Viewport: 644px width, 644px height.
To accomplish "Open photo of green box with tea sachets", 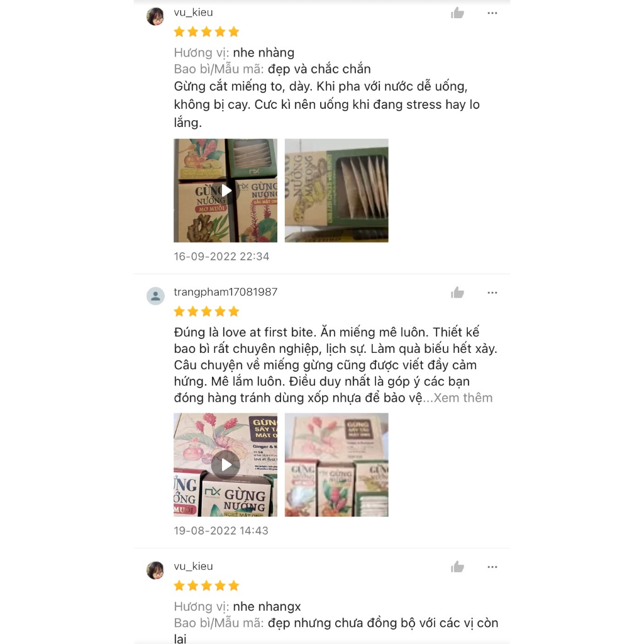I will pyautogui.click(x=336, y=191).
